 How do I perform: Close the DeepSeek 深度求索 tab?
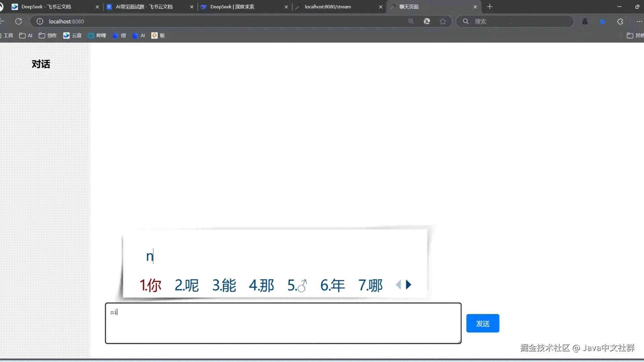pos(286,7)
